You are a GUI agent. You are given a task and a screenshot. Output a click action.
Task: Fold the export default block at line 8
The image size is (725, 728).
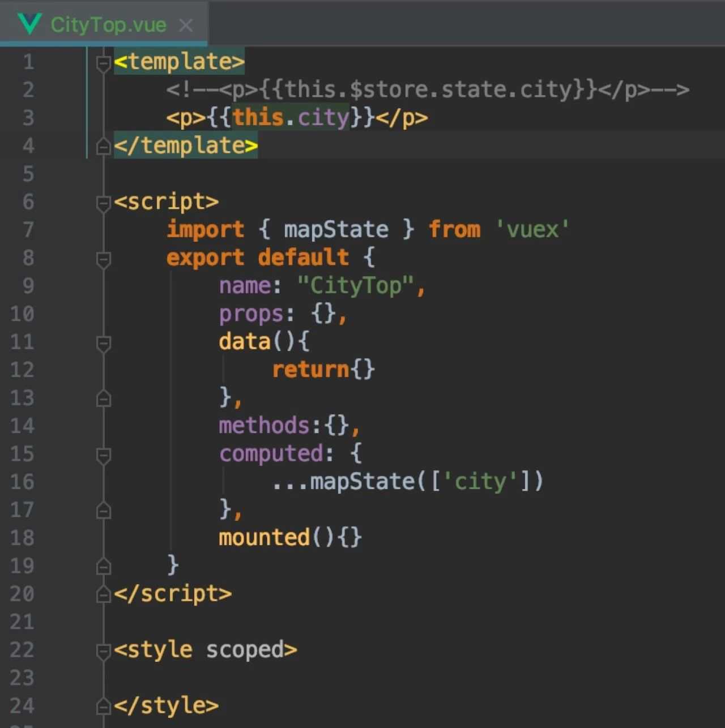103,259
